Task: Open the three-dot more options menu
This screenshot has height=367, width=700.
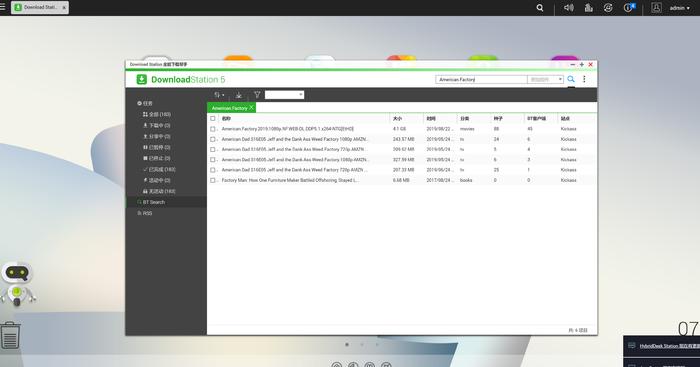Action: tap(584, 79)
